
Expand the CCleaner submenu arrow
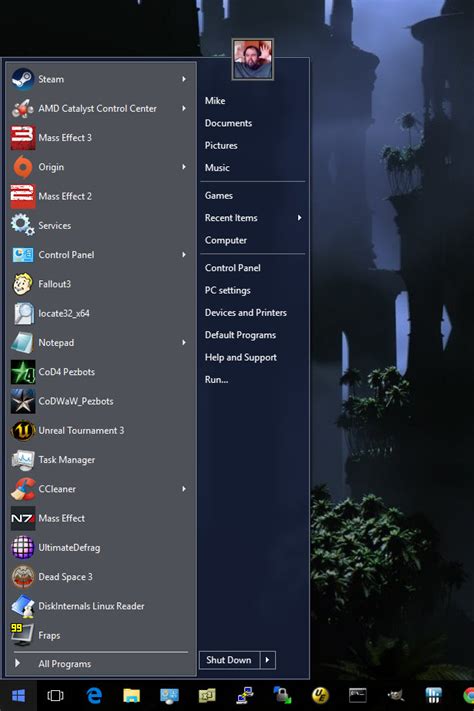[184, 489]
